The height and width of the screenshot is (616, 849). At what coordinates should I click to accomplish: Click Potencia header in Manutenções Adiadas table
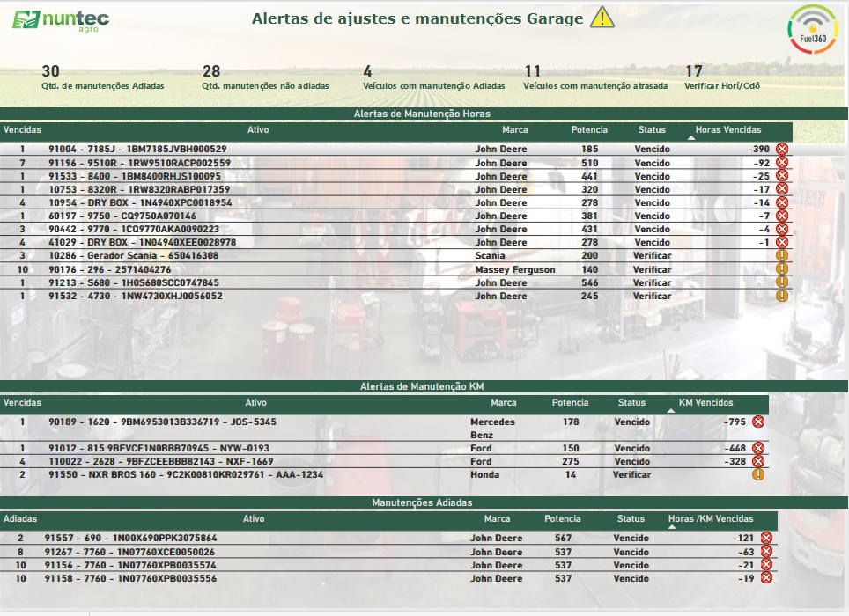tap(563, 518)
